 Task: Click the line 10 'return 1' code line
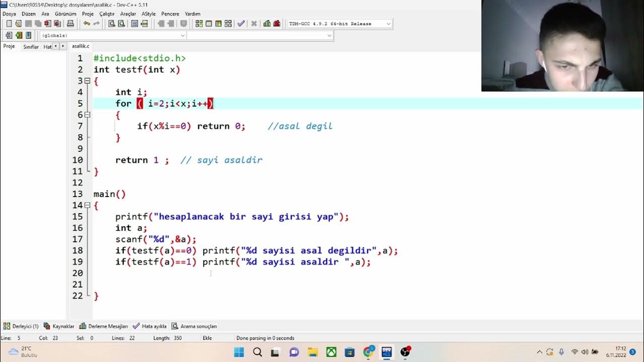[142, 160]
